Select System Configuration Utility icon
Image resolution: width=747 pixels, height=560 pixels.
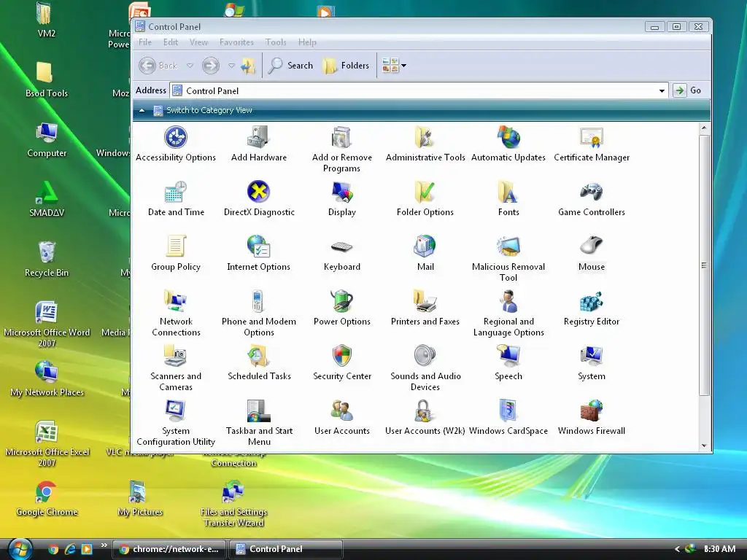pos(176,411)
